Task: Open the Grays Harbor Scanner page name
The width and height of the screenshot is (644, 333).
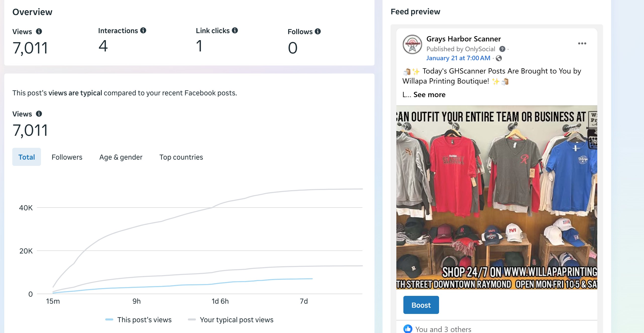Action: (463, 39)
